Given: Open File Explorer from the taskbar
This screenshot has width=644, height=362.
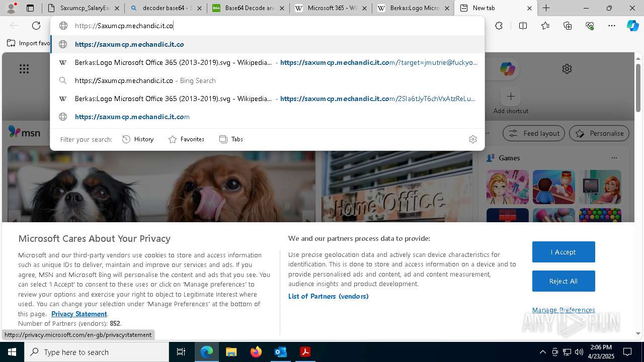Looking at the screenshot, I should [x=231, y=352].
